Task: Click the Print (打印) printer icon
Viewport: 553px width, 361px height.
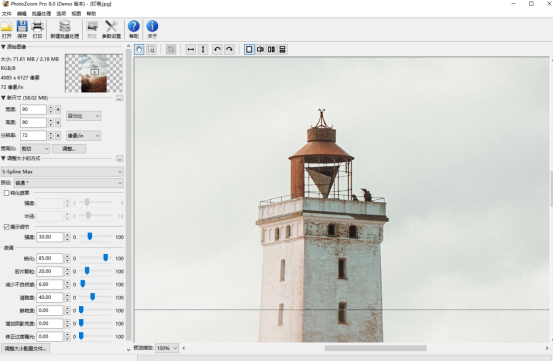Action: [x=37, y=27]
